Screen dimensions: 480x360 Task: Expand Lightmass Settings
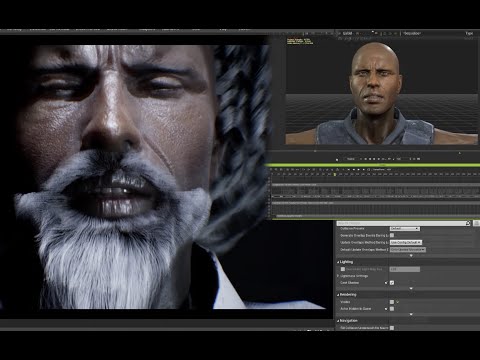(x=338, y=276)
